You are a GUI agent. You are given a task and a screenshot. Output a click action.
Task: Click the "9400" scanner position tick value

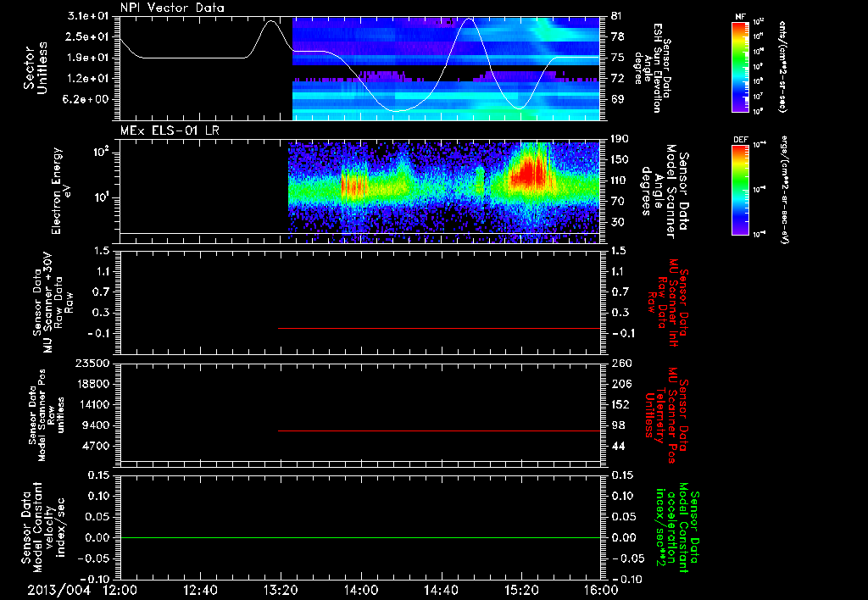pos(95,425)
